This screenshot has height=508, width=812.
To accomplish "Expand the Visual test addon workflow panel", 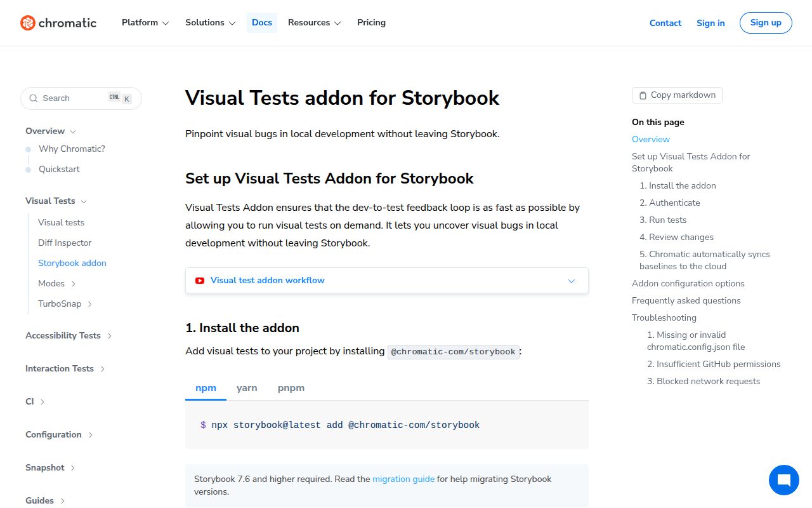I will [387, 281].
